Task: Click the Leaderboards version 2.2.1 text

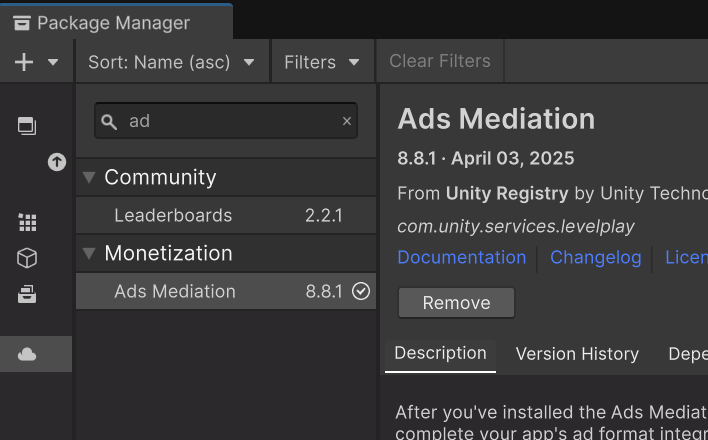Action: click(x=324, y=215)
